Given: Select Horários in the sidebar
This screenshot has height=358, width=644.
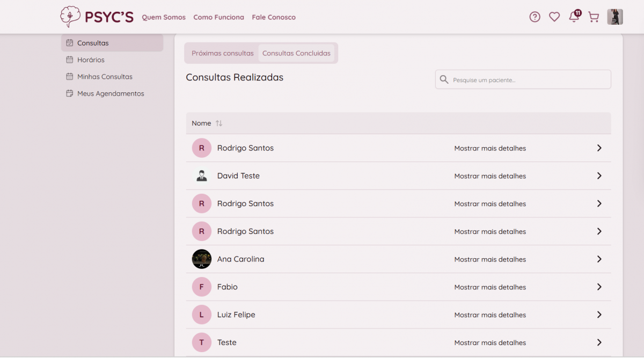Looking at the screenshot, I should pyautogui.click(x=91, y=60).
